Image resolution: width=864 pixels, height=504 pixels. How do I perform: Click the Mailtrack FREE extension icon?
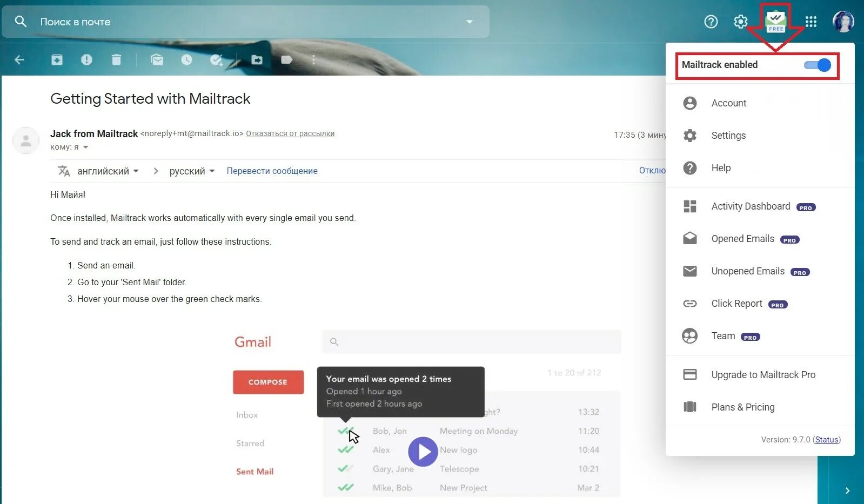[776, 22]
